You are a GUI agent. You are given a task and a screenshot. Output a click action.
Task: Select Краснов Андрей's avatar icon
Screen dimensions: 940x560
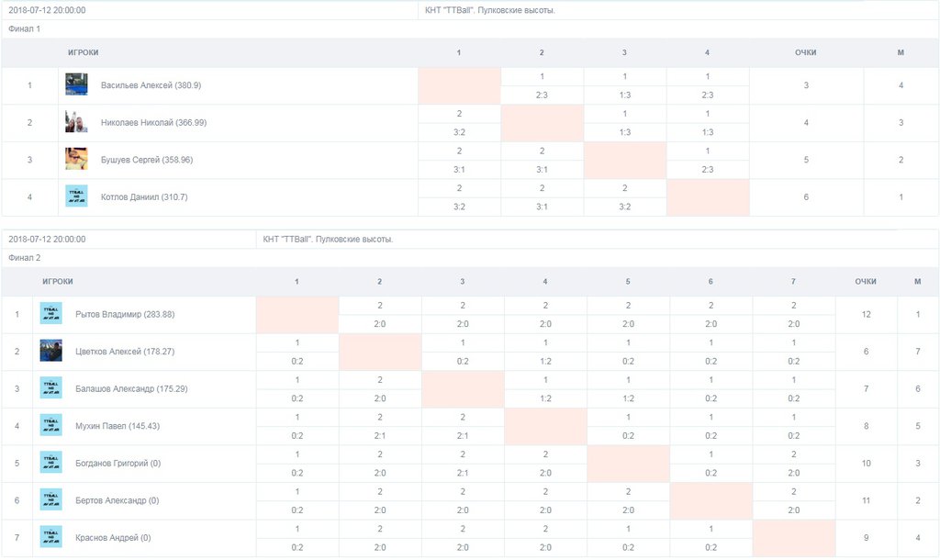[51, 537]
